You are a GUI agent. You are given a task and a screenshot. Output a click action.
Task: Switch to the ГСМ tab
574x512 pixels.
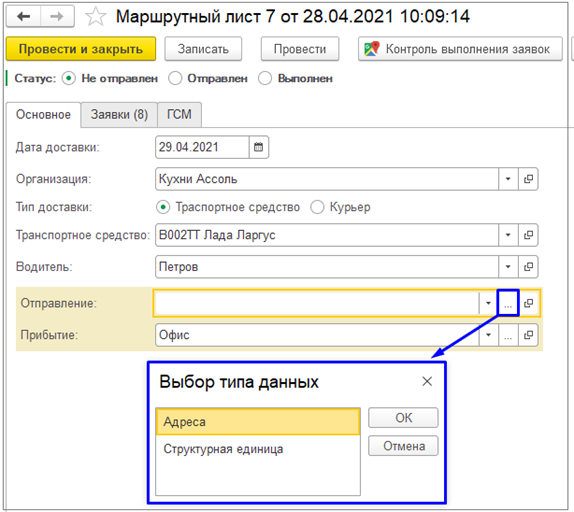pos(179,115)
